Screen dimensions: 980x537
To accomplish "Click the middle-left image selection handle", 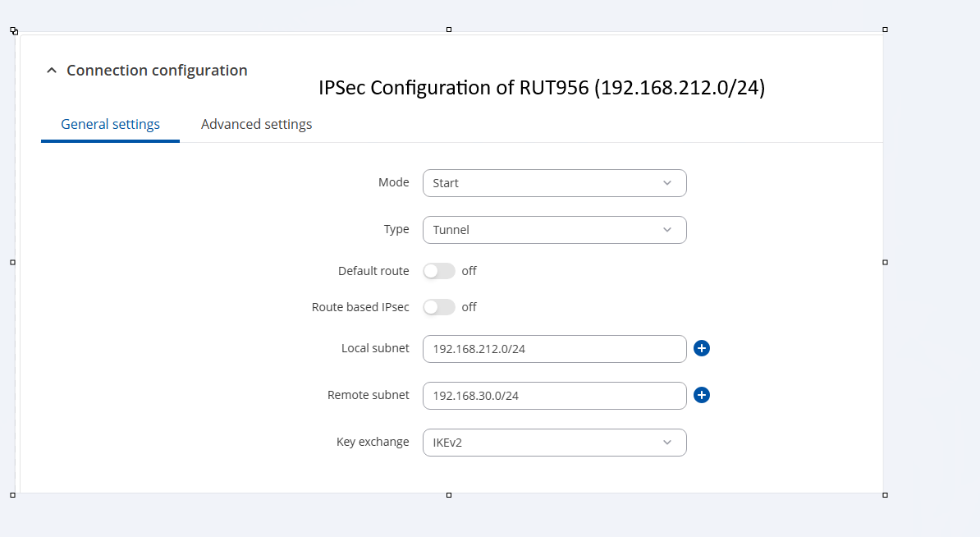I will point(12,263).
